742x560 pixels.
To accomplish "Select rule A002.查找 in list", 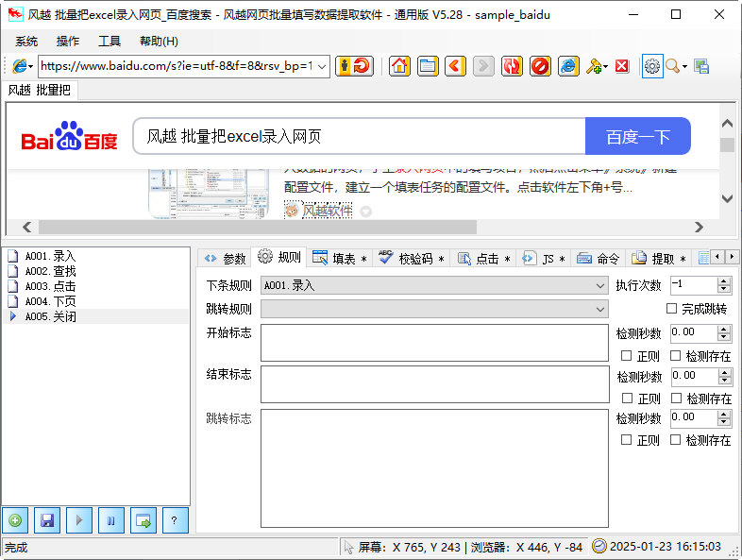I will pos(50,271).
